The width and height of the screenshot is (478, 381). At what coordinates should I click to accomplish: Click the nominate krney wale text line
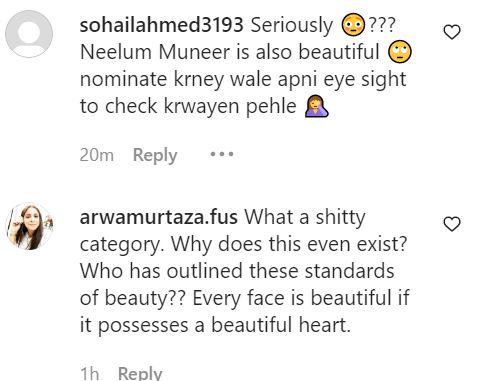243,80
